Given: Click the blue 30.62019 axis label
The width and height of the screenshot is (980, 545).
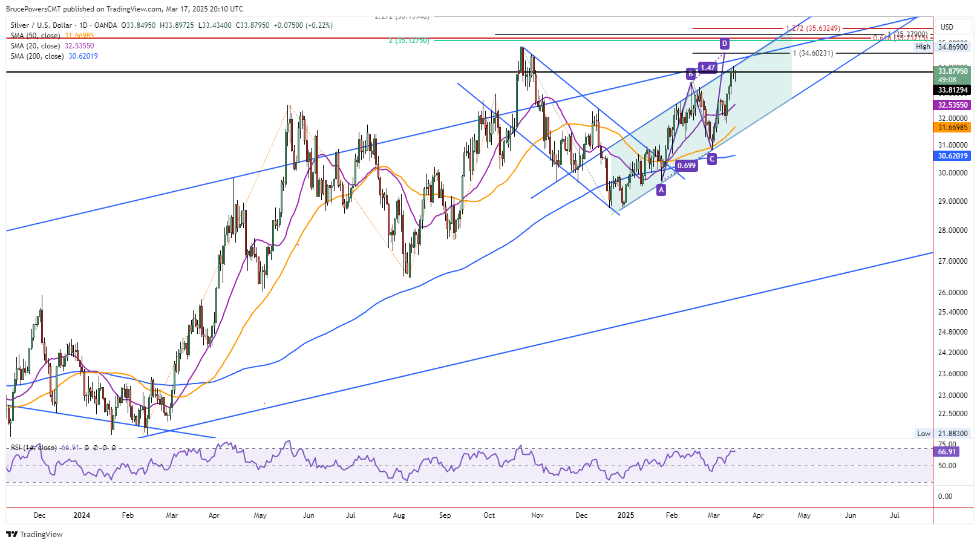Looking at the screenshot, I should tap(953, 156).
